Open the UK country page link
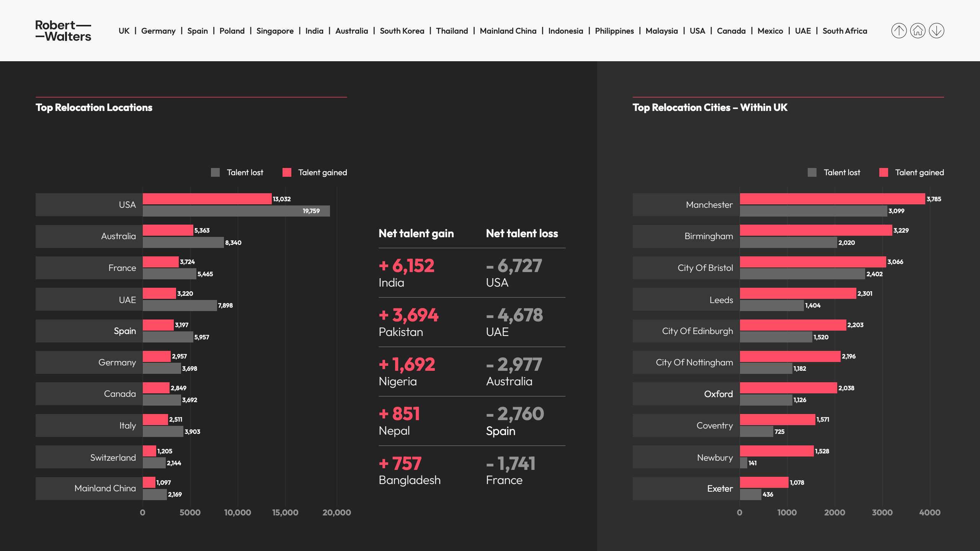Viewport: 980px width, 551px height. click(124, 31)
